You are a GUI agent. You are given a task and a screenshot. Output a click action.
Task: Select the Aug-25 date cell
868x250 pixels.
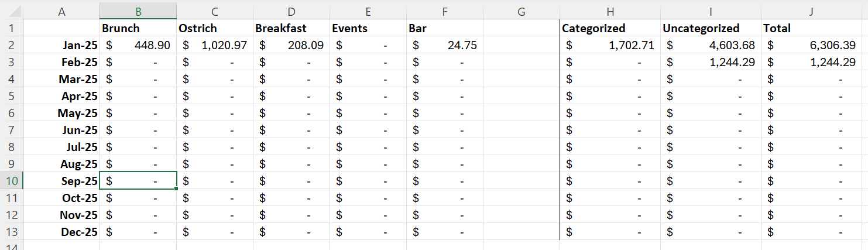click(x=61, y=164)
